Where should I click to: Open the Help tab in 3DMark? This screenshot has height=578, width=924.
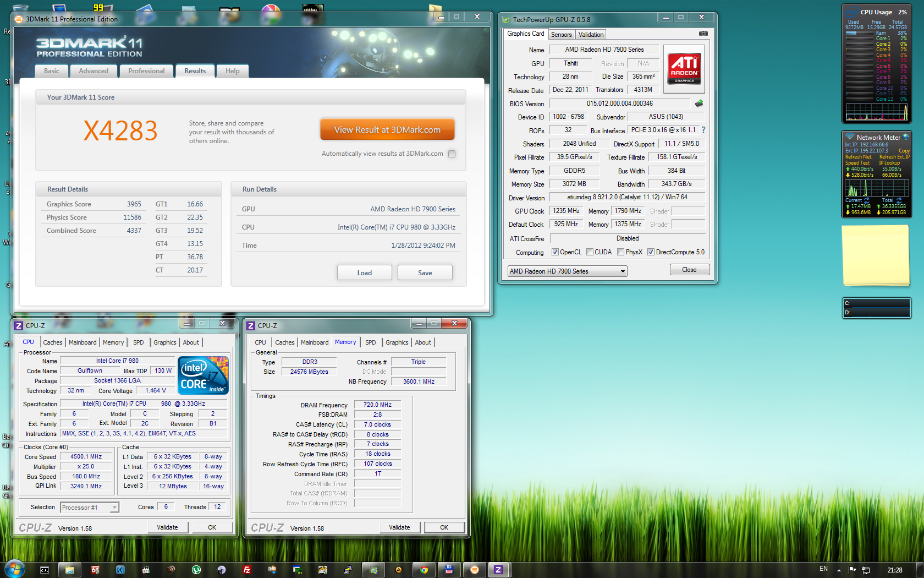[232, 71]
